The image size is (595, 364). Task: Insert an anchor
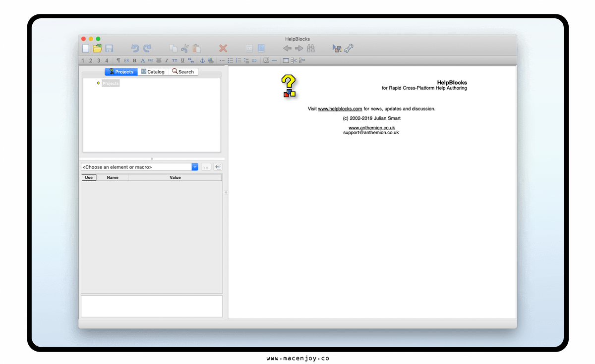coord(202,60)
